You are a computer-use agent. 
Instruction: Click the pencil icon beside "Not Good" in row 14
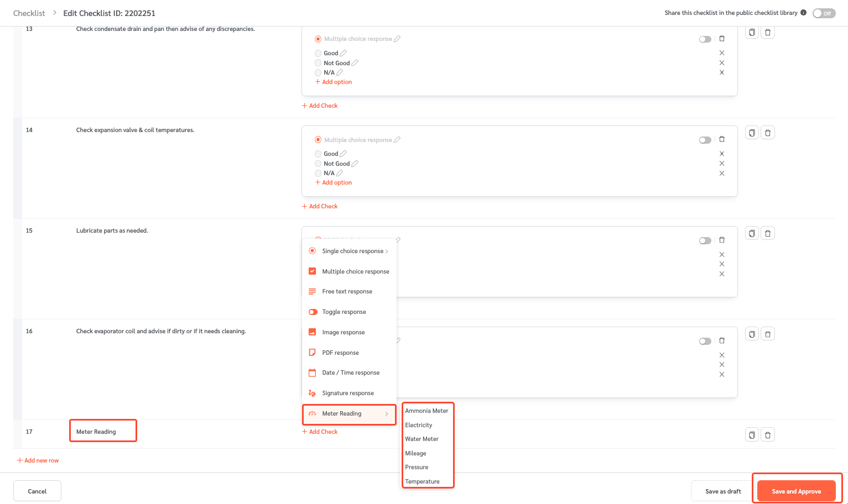point(355,163)
